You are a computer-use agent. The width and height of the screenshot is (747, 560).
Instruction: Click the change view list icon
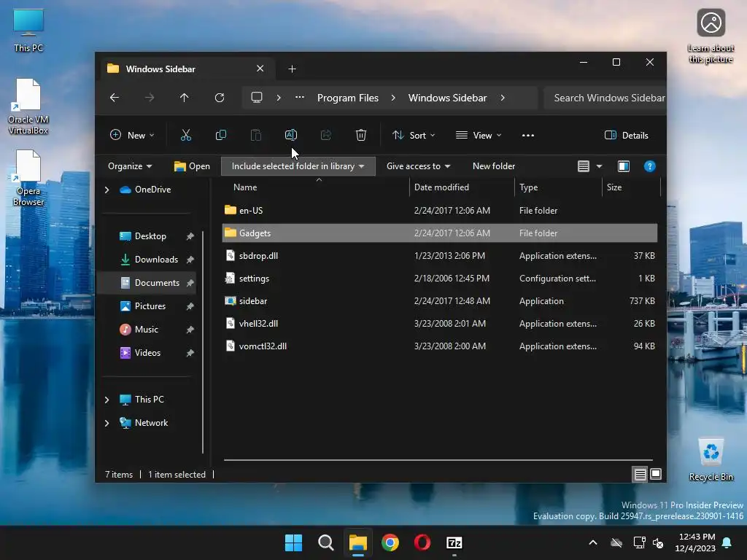[x=584, y=166]
